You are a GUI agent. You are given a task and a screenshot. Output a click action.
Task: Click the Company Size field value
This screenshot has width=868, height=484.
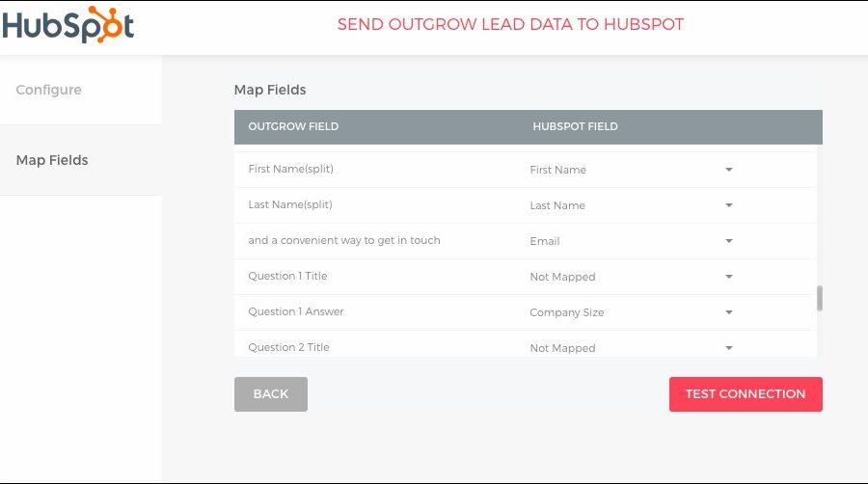(x=567, y=312)
